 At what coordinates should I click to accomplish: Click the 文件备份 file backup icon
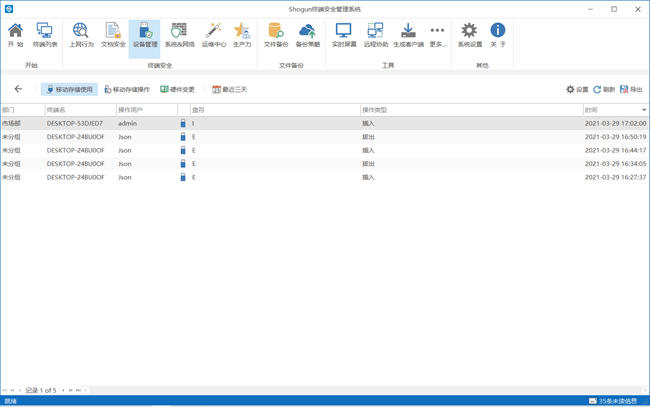(x=275, y=35)
